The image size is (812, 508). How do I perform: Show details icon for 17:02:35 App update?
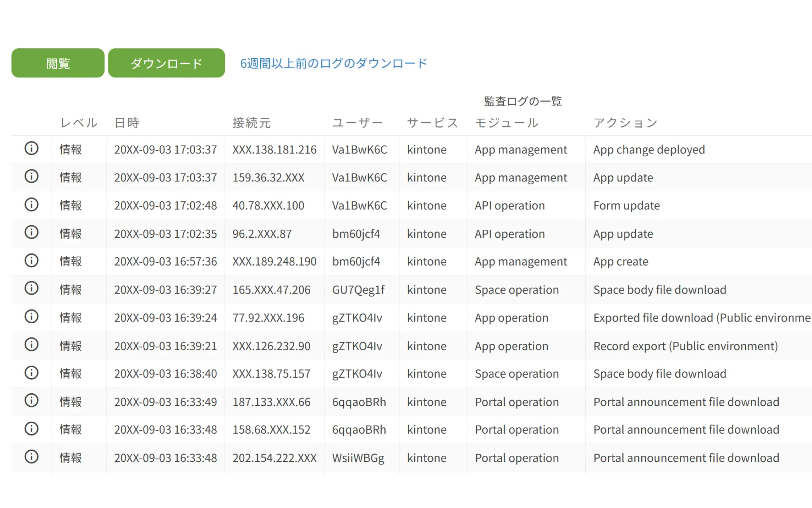coord(32,232)
